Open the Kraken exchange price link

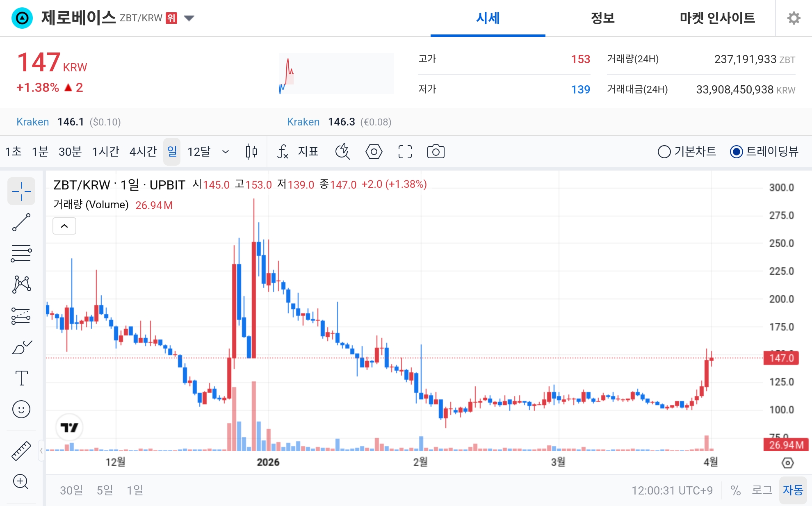(x=32, y=122)
